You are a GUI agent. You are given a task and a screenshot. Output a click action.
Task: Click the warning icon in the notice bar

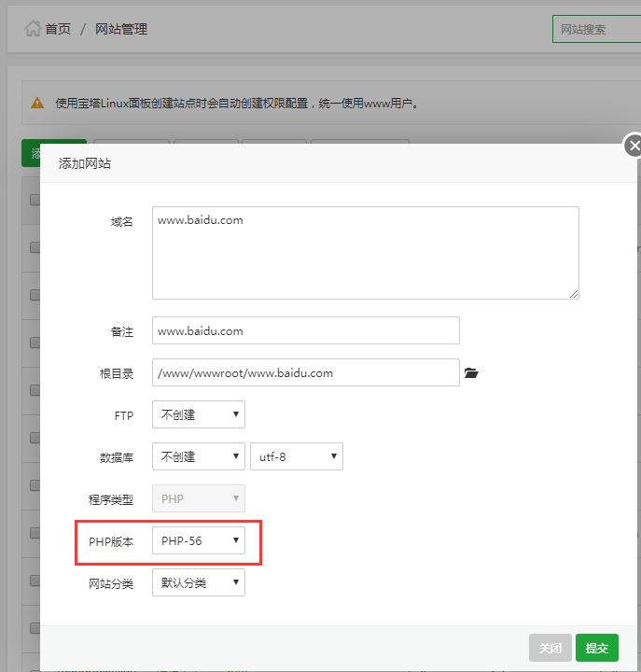(x=37, y=103)
